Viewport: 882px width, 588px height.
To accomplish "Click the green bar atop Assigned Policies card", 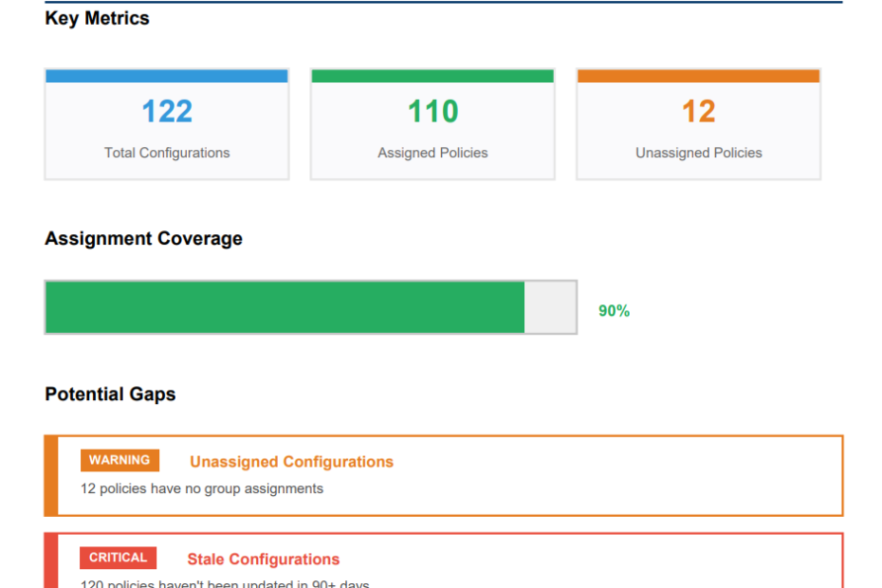I will coord(432,76).
